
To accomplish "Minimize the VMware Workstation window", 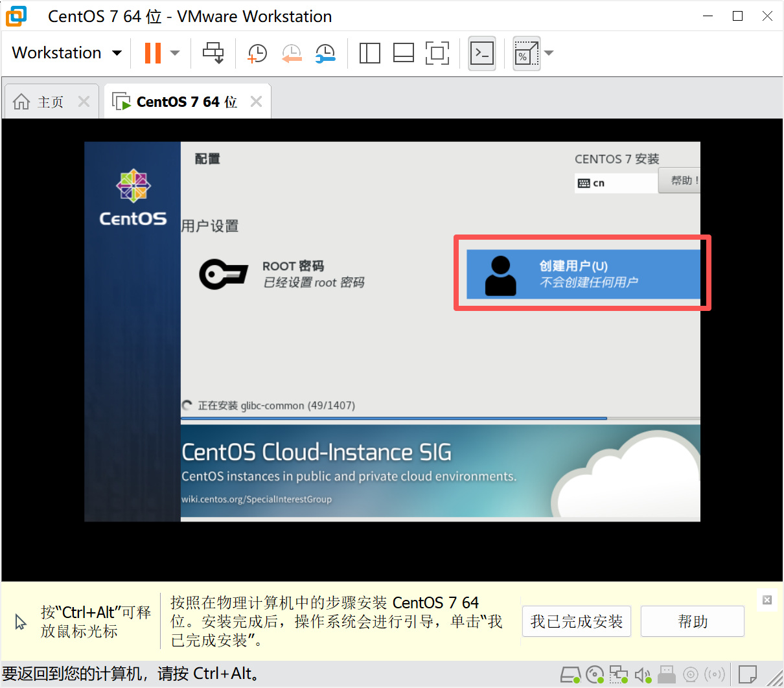I will (708, 16).
